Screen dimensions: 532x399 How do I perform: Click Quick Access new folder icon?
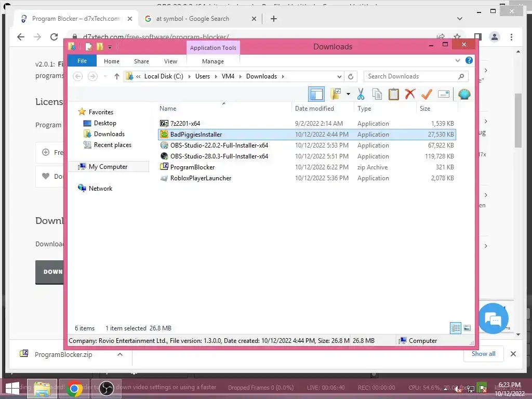(x=100, y=47)
